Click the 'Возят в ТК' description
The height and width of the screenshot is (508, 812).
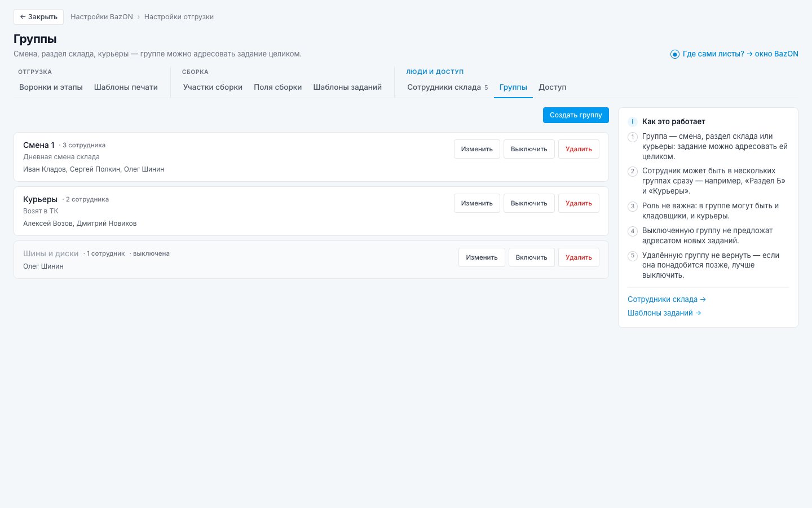tap(41, 211)
